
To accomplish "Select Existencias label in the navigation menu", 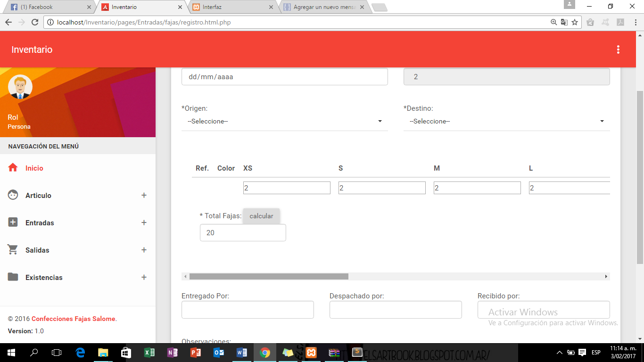I will [x=44, y=278].
